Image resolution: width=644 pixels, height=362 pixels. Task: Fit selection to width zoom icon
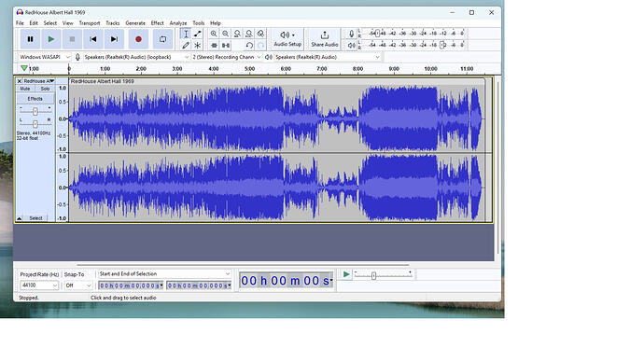(x=237, y=34)
